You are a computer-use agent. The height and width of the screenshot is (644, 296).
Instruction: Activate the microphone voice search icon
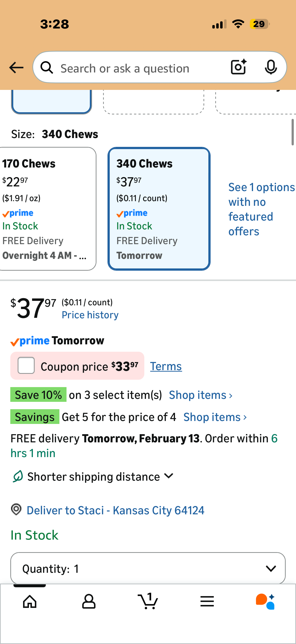(271, 67)
